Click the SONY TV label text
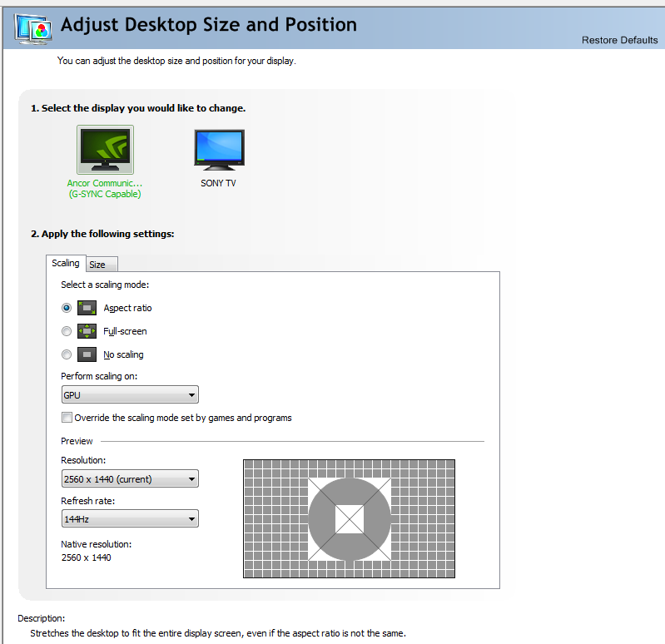This screenshot has height=644, width=665. click(x=218, y=183)
